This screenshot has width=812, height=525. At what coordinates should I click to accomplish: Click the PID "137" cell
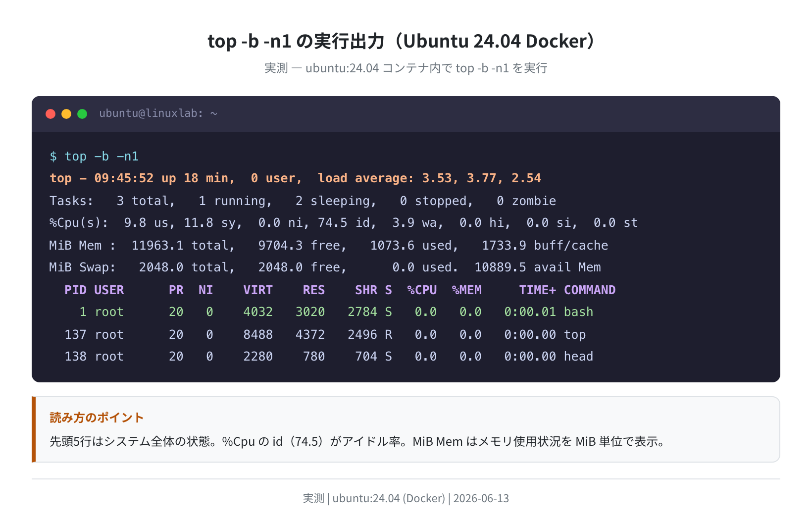point(75,335)
